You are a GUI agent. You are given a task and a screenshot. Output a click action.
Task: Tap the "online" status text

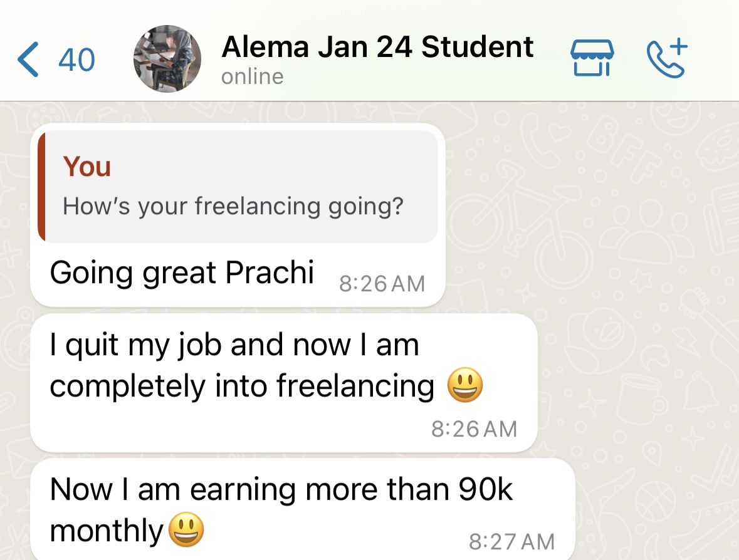[253, 77]
